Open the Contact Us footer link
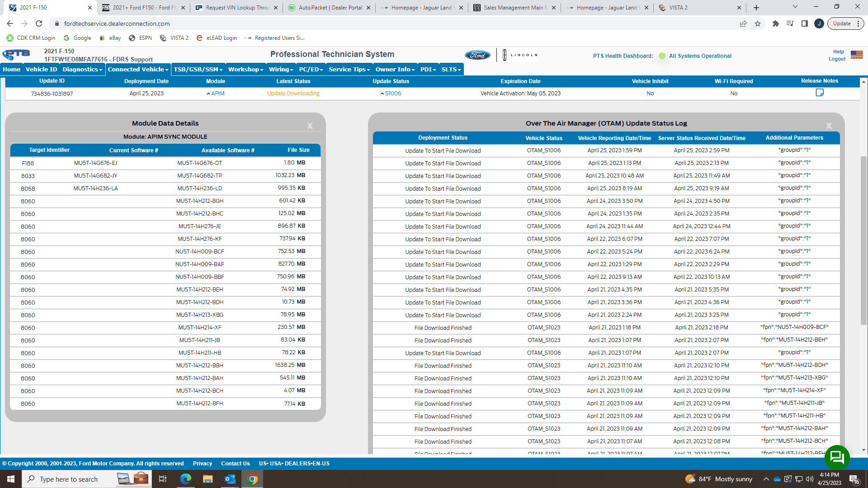868x488 pixels. 235,464
